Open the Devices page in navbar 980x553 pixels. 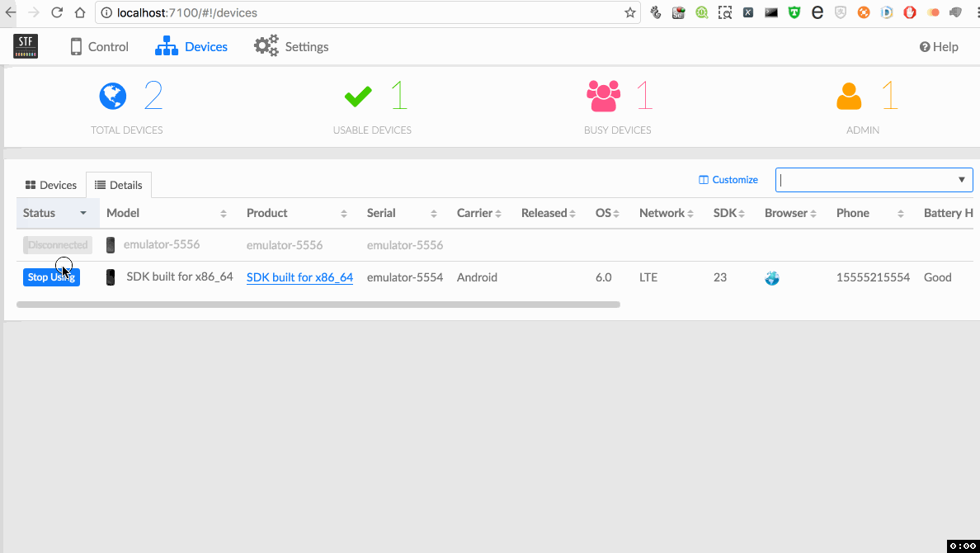click(x=191, y=47)
